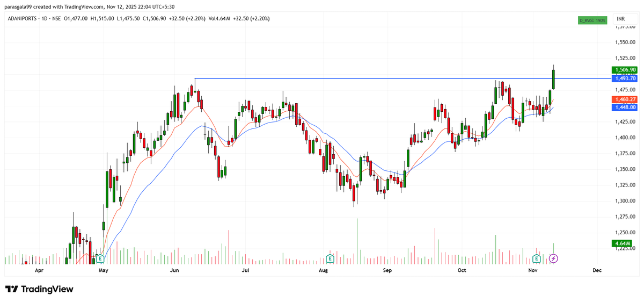The height and width of the screenshot is (302, 644).
Task: Click the Jun label on time axis
Action: 174,271
